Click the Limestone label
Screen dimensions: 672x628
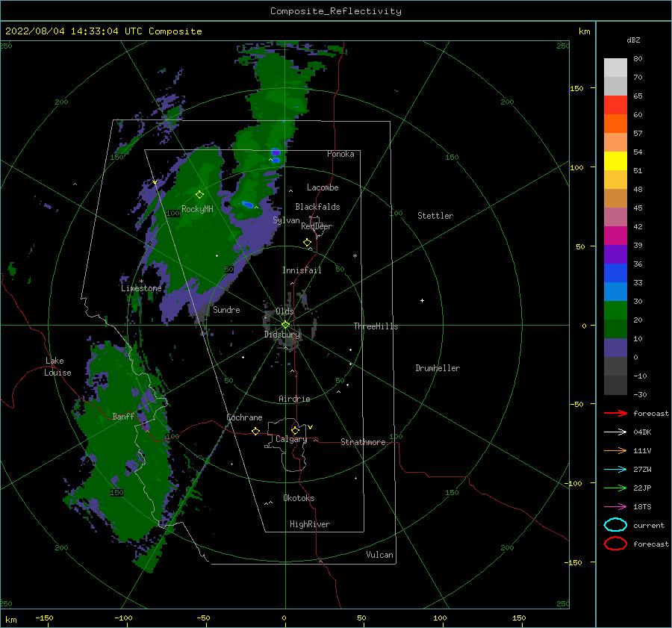[141, 288]
